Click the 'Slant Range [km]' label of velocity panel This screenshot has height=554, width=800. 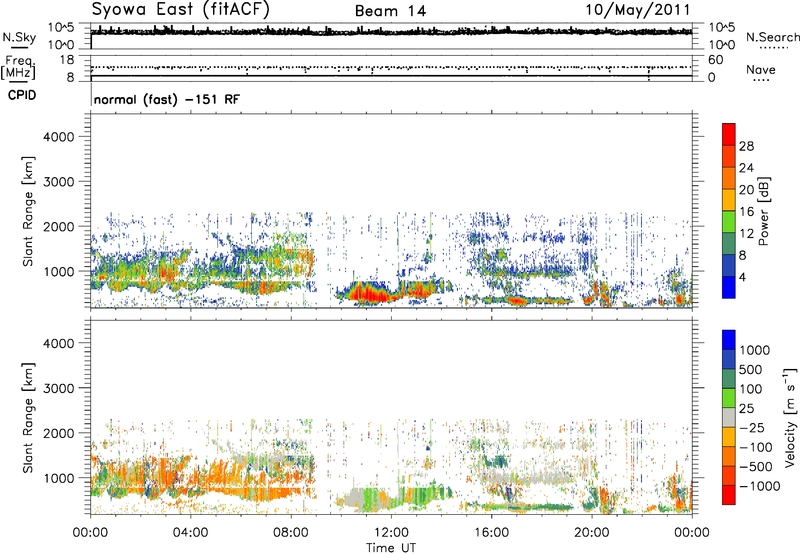(28, 417)
